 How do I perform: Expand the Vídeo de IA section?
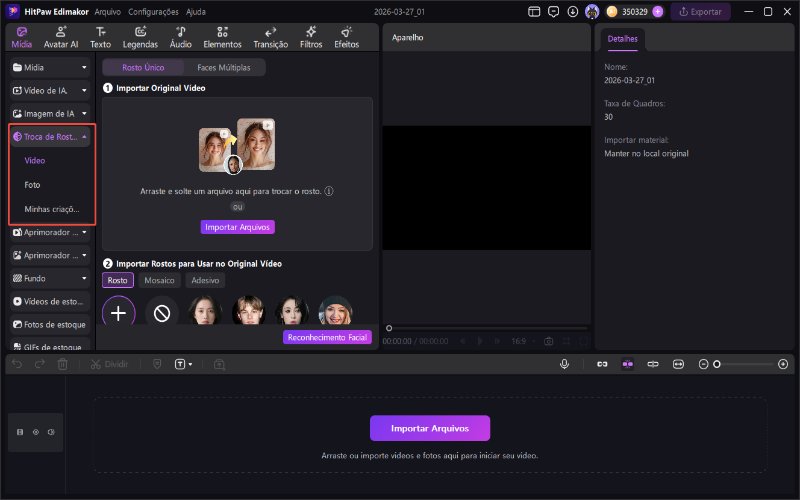coord(85,91)
